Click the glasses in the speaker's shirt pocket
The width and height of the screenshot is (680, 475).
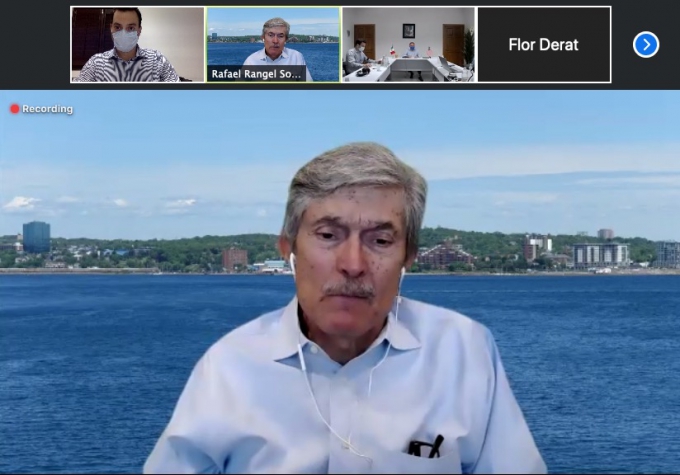point(425,447)
